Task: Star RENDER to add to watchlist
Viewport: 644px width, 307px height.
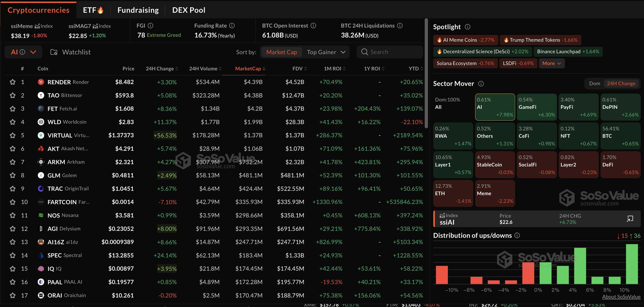Action: pyautogui.click(x=12, y=82)
